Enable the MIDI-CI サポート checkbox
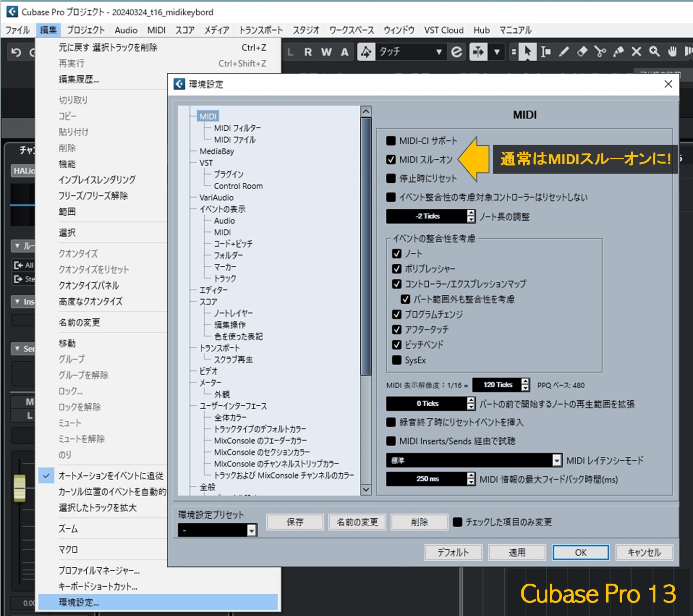 pyautogui.click(x=391, y=141)
